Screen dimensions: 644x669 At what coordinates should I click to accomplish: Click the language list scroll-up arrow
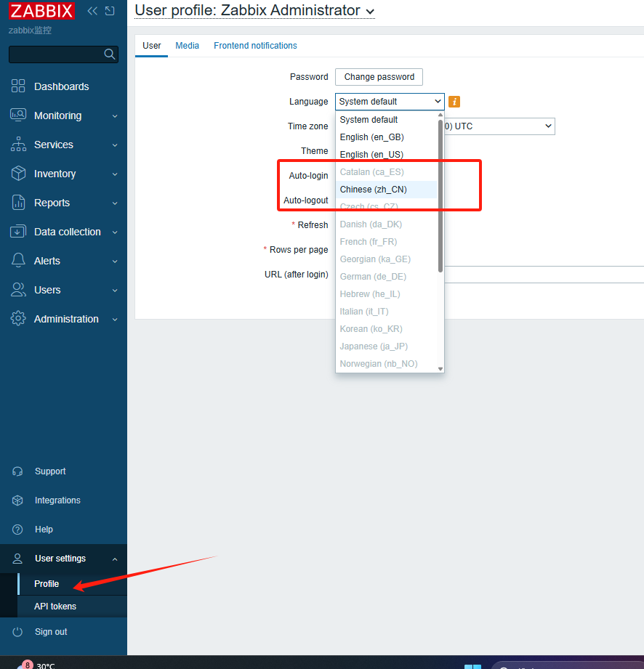[440, 115]
